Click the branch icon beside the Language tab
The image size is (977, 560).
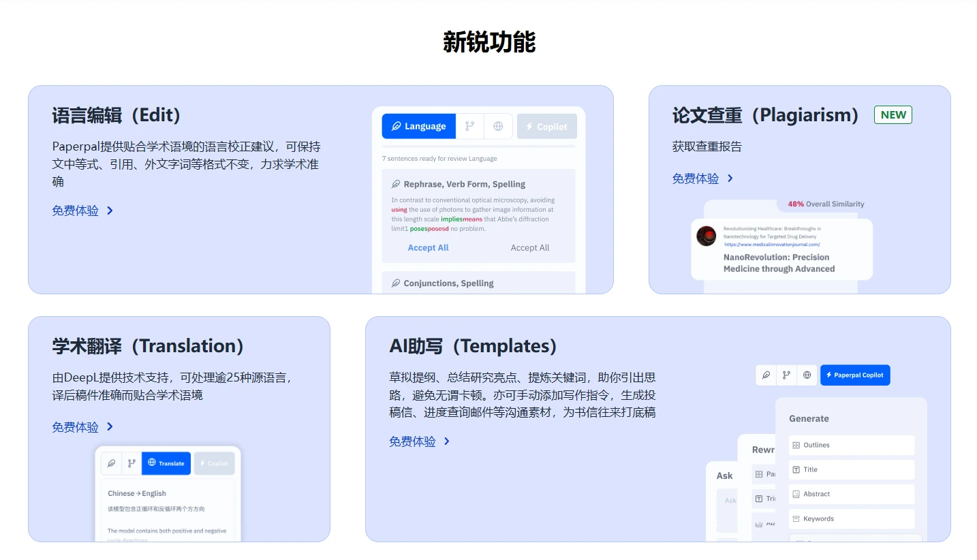coord(469,126)
